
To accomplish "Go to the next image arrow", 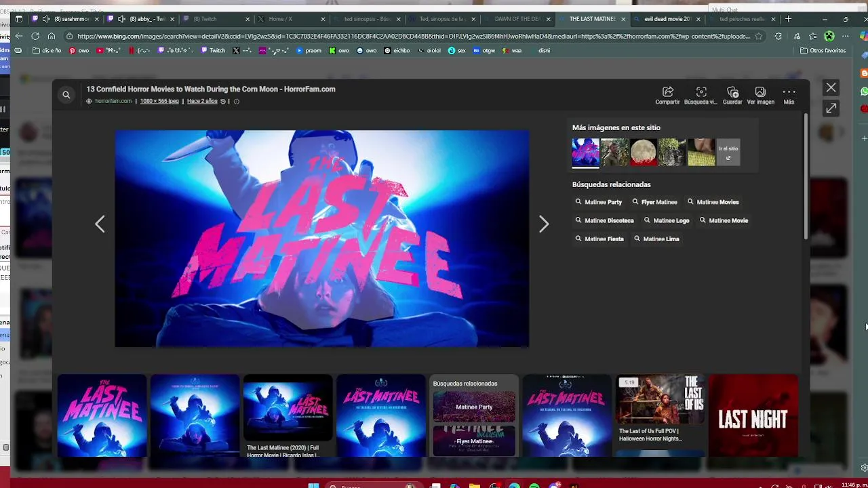I will click(x=544, y=224).
